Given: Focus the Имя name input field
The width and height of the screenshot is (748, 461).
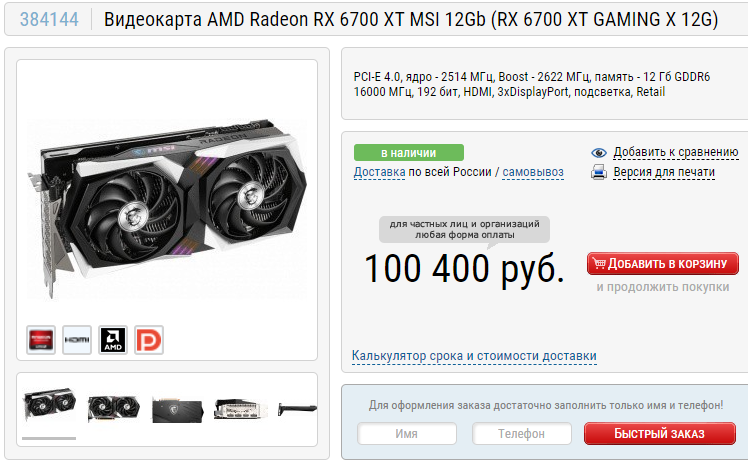Looking at the screenshot, I should pos(407,433).
